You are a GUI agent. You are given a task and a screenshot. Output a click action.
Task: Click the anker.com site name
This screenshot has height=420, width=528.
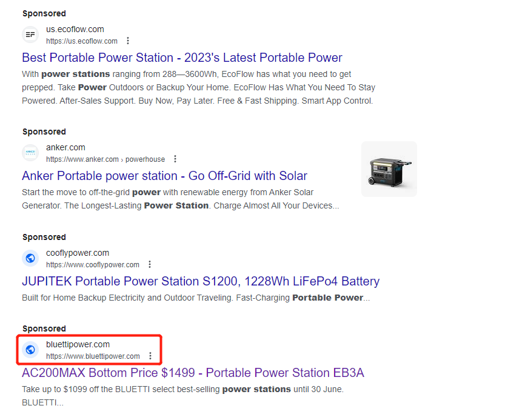[65, 147]
